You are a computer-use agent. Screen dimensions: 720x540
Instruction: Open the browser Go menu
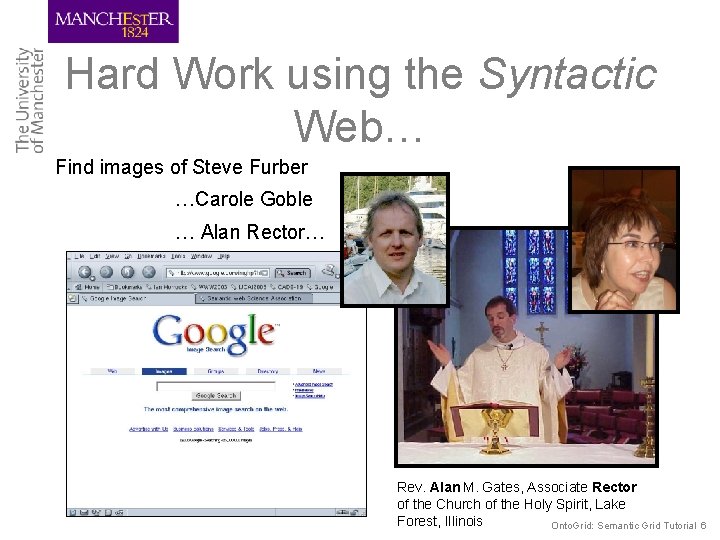128,256
